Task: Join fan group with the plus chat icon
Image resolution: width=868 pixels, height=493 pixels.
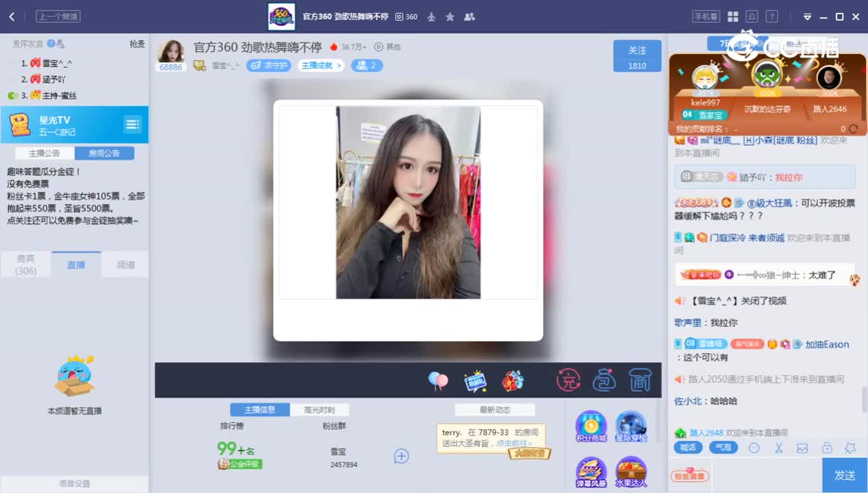Action: point(401,456)
